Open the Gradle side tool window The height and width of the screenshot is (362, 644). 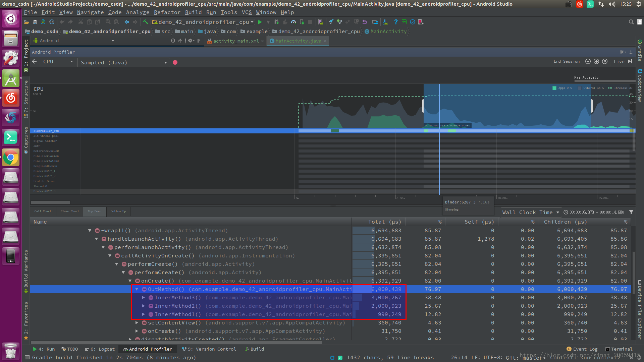tap(640, 51)
